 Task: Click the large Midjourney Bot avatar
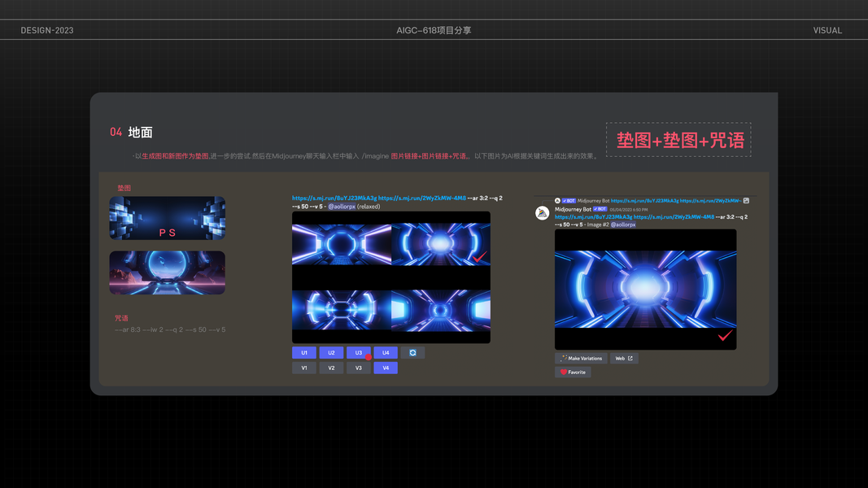(542, 212)
